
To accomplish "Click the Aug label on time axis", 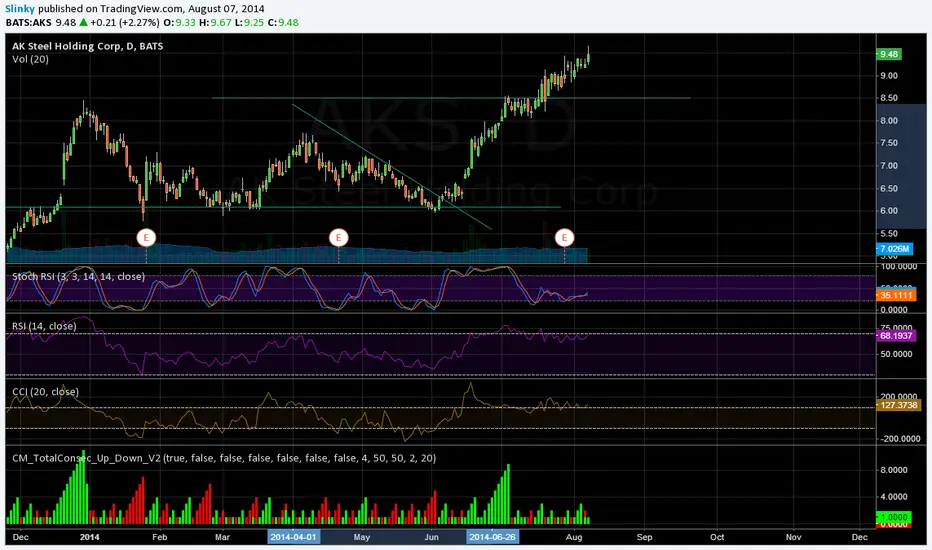I will [574, 537].
